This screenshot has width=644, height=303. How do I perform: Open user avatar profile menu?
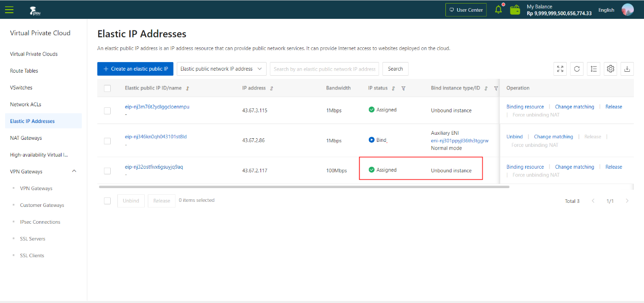[x=628, y=10]
